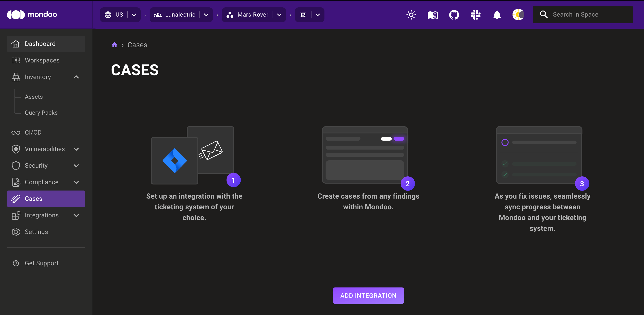Click the CASES page heading
Image resolution: width=644 pixels, height=315 pixels.
[x=135, y=70]
